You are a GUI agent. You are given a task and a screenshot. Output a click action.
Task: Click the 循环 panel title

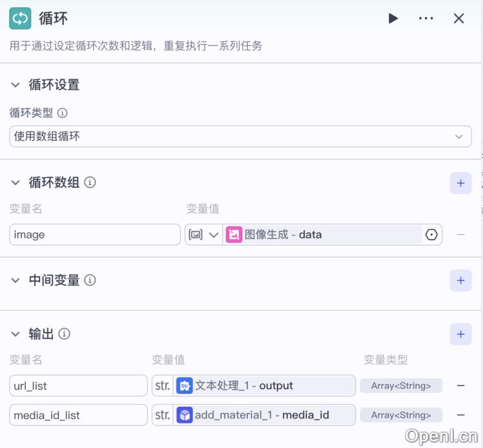(x=53, y=19)
